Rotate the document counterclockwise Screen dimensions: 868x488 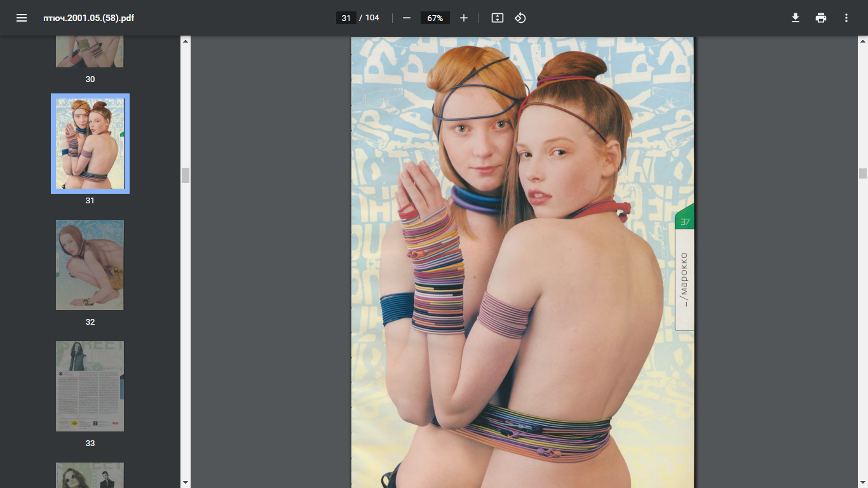tap(520, 18)
